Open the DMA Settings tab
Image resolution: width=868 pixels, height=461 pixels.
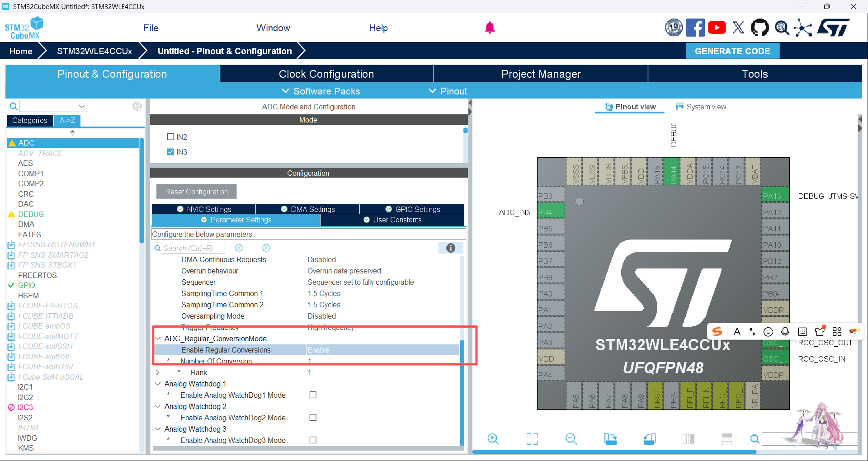pyautogui.click(x=308, y=209)
